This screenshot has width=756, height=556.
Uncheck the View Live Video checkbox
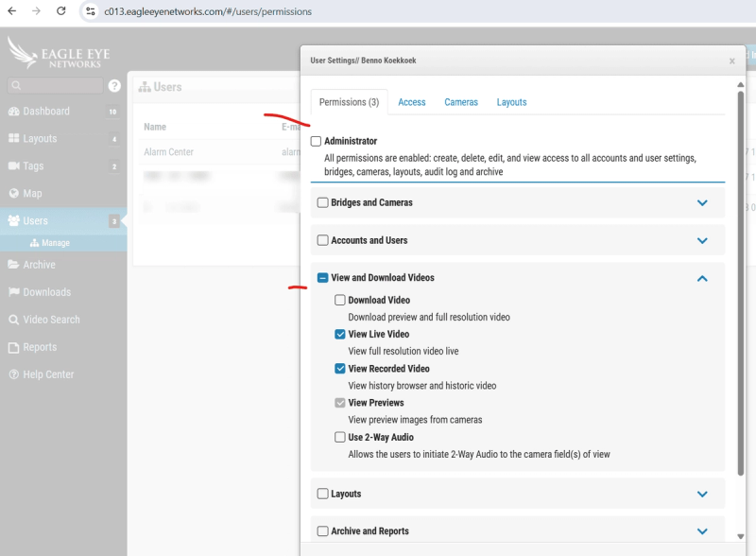(x=340, y=334)
